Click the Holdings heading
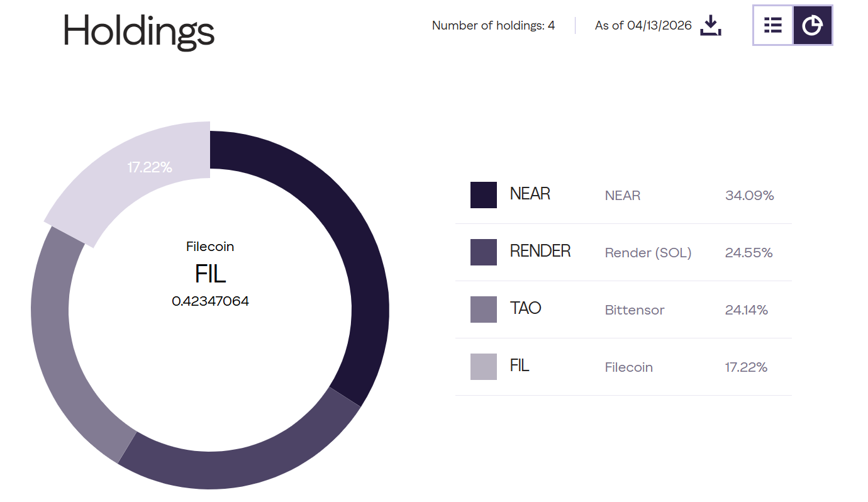The height and width of the screenshot is (502, 868). point(138,30)
